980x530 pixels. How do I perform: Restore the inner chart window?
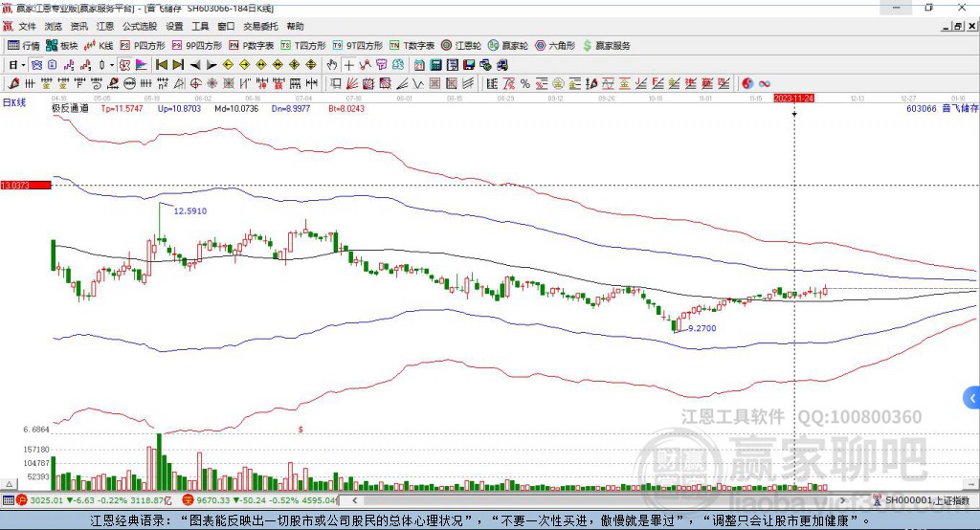click(957, 26)
